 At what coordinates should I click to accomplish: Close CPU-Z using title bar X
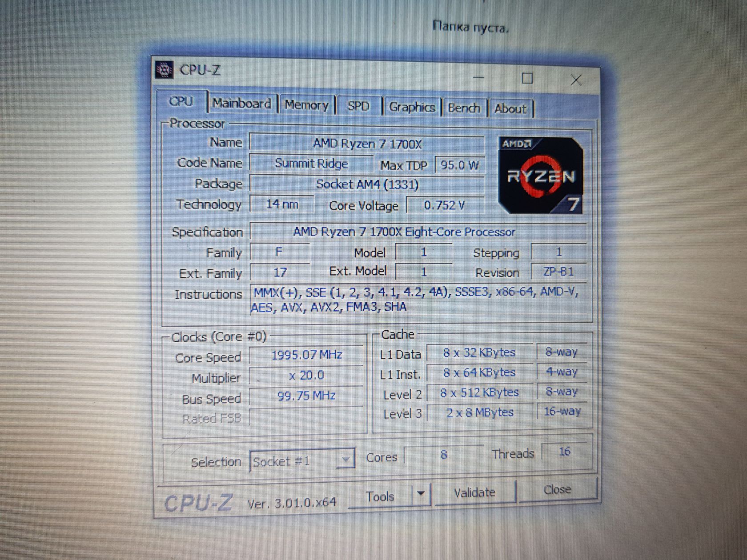(576, 80)
